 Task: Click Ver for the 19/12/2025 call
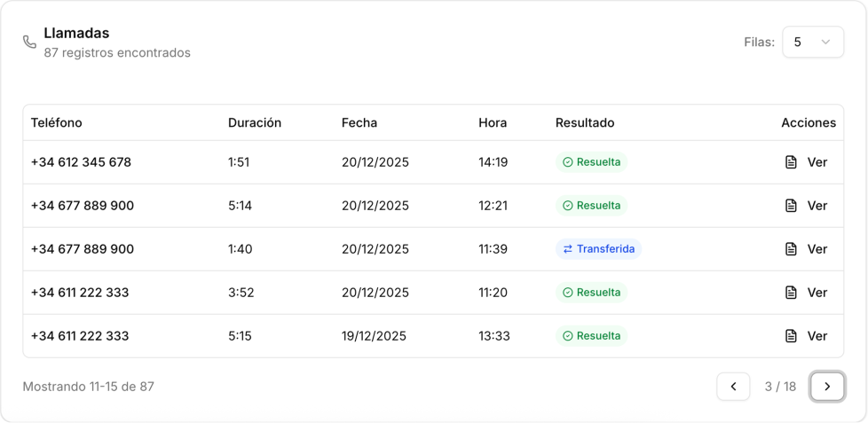817,336
